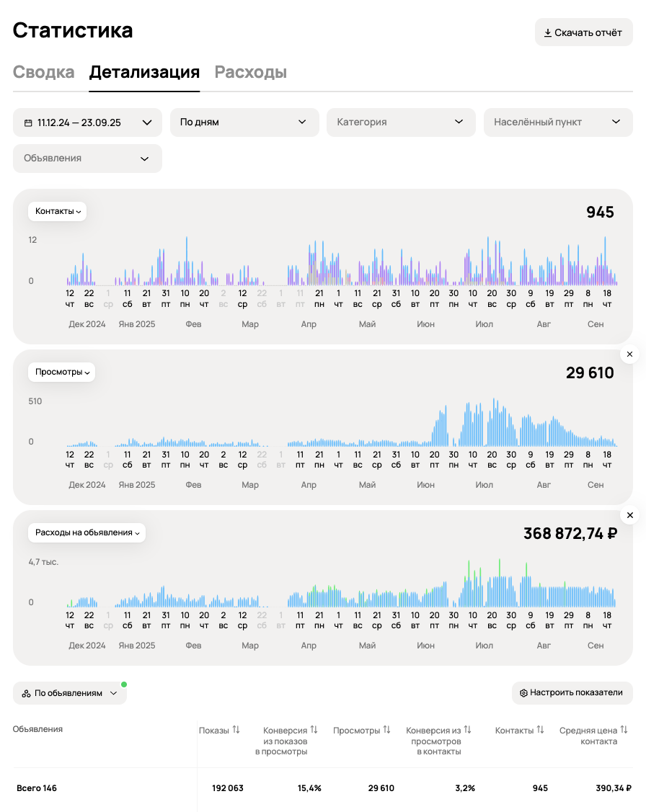Sort by Конверсия из показов в просмотры
The image size is (646, 812).
pyautogui.click(x=314, y=731)
